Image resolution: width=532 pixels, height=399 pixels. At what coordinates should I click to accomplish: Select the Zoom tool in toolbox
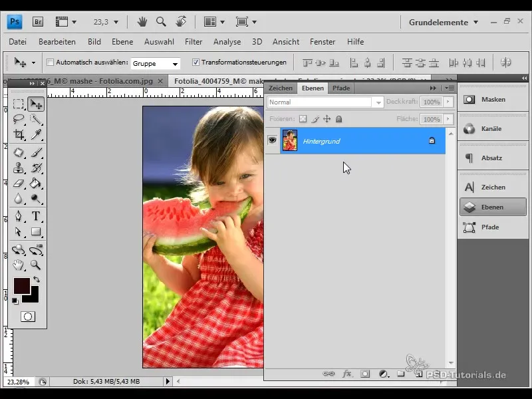36,265
